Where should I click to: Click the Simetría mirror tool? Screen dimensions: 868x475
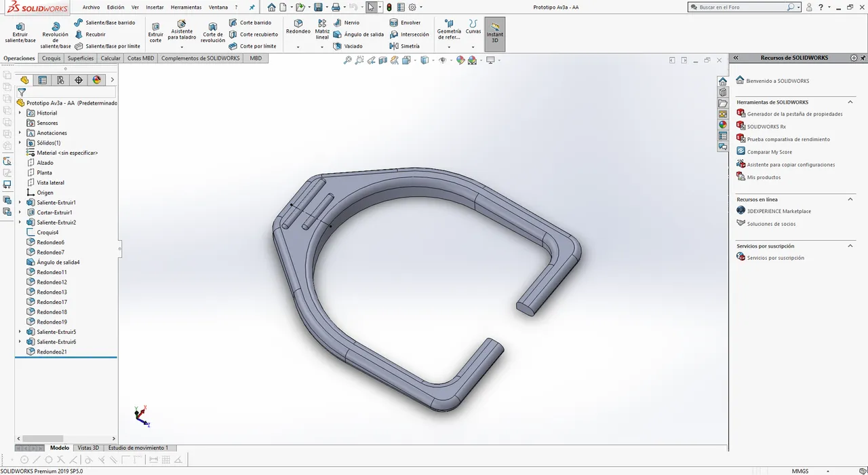405,46
